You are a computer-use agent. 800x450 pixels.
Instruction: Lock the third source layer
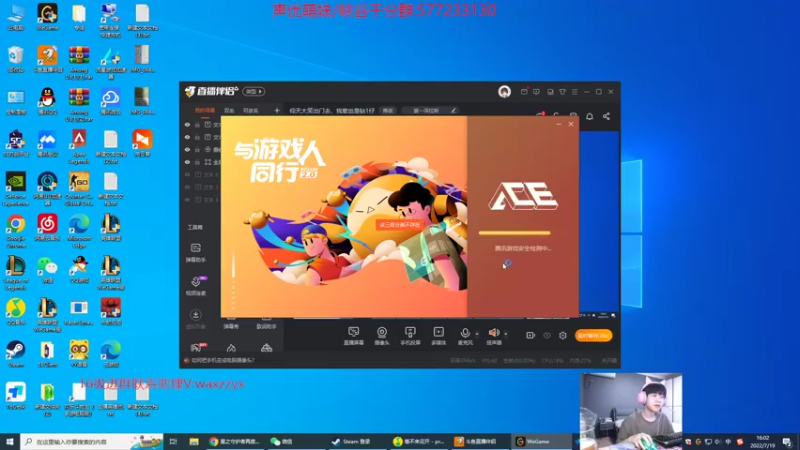click(x=197, y=149)
